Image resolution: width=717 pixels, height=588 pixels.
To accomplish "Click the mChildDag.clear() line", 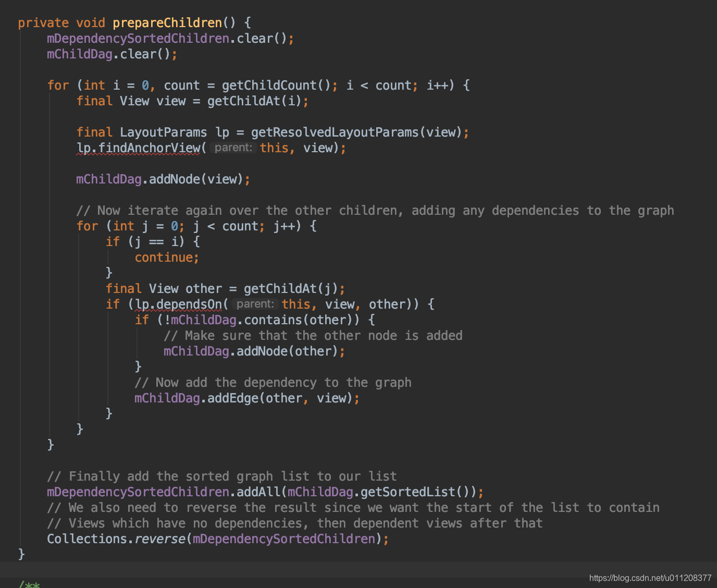I will pos(112,54).
